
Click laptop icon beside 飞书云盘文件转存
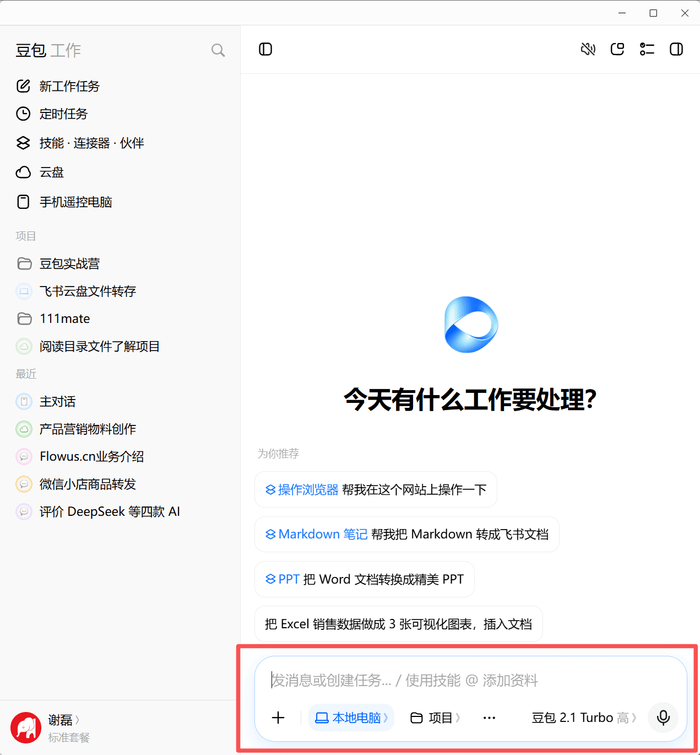tap(24, 291)
